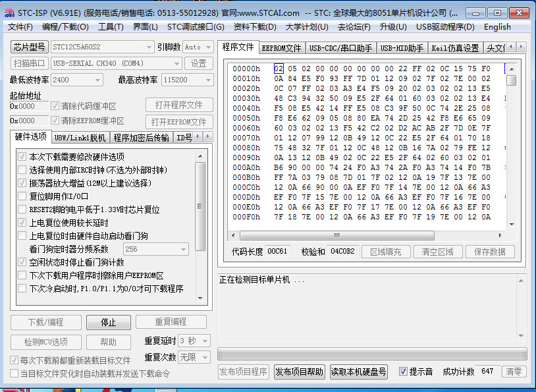Toggle 振荡器放大增益 checkbox
Viewport: 536px width, 392px height.
click(22, 183)
